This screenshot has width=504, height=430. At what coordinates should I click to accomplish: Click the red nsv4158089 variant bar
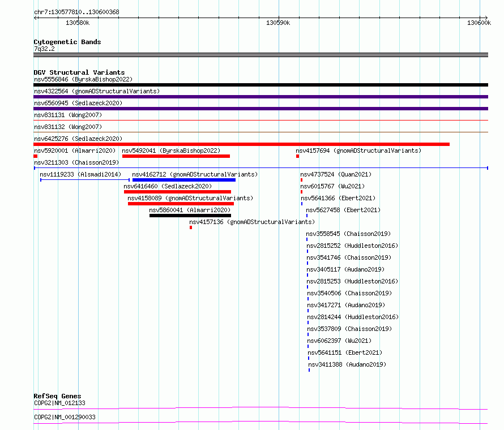(181, 204)
